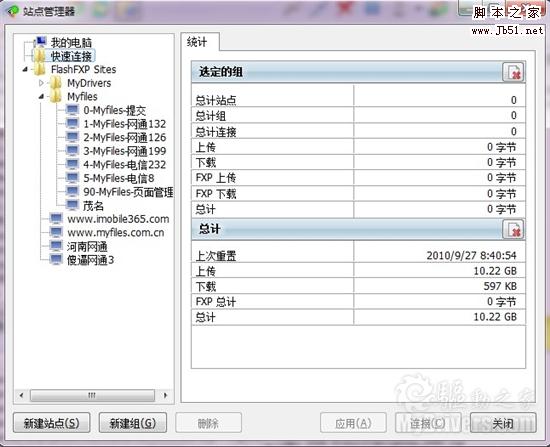The image size is (550, 447).
Task: Click the 新建组(G) button
Action: click(x=133, y=423)
